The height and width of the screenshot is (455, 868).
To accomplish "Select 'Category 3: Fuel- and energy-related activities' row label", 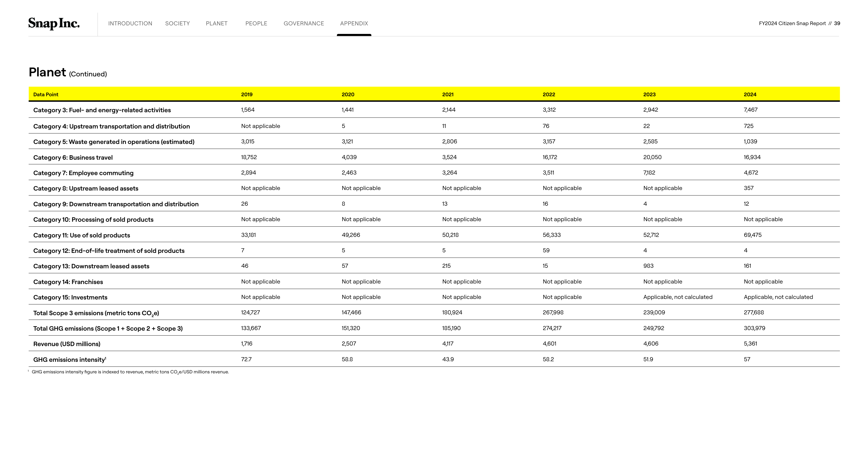I will pyautogui.click(x=102, y=110).
